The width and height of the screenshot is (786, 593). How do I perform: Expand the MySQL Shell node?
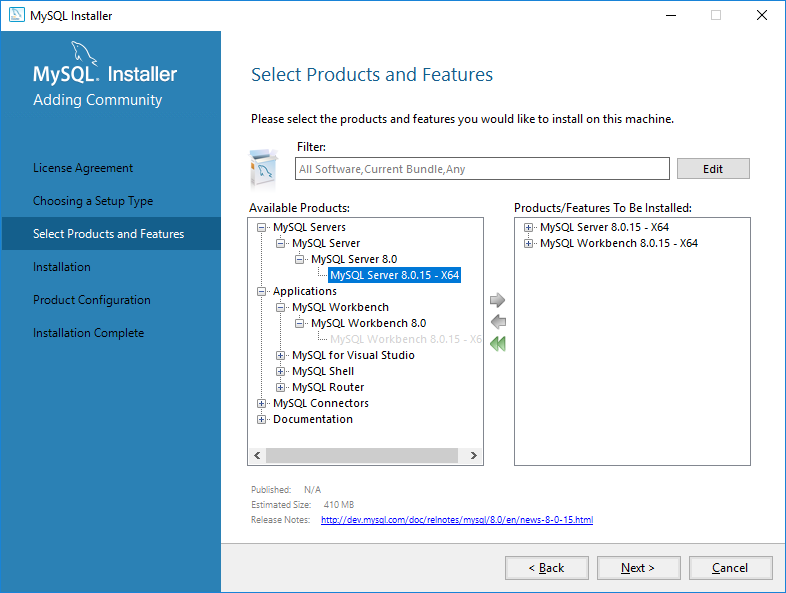point(280,371)
